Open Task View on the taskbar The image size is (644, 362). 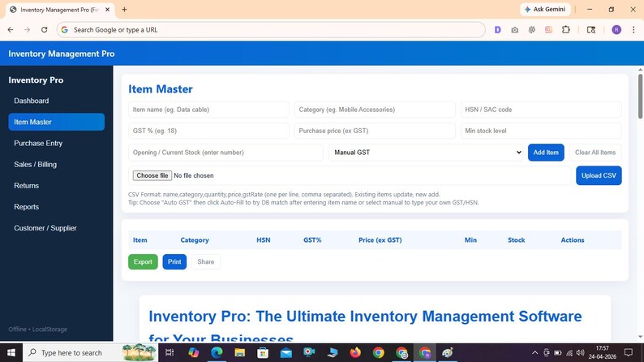coord(170,352)
